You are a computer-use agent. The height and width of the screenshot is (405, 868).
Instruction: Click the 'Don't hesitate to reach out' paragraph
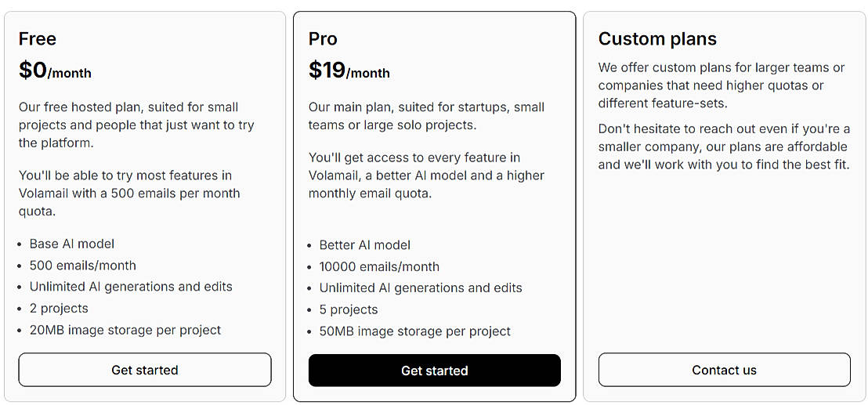pyautogui.click(x=724, y=146)
